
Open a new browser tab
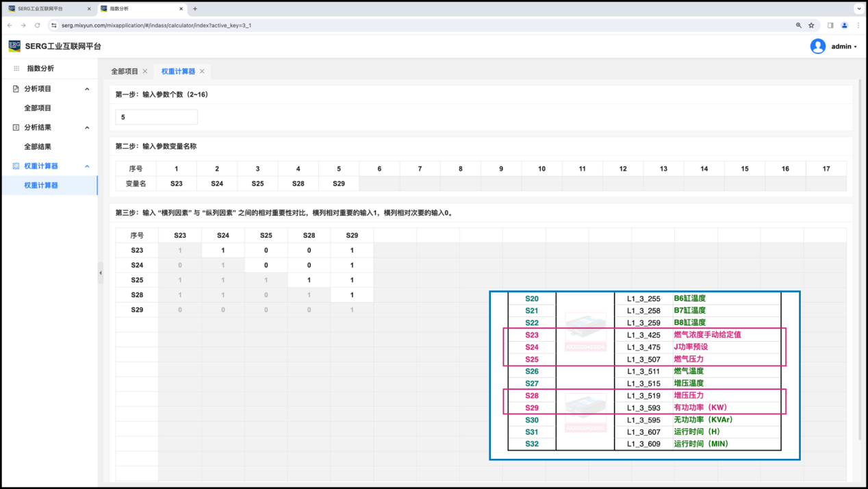coord(195,9)
